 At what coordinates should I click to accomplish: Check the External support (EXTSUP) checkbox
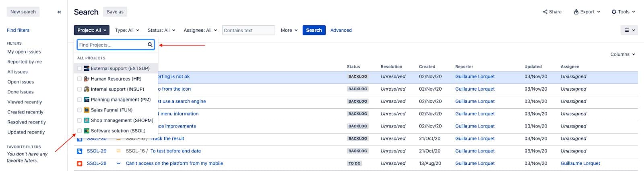80,68
